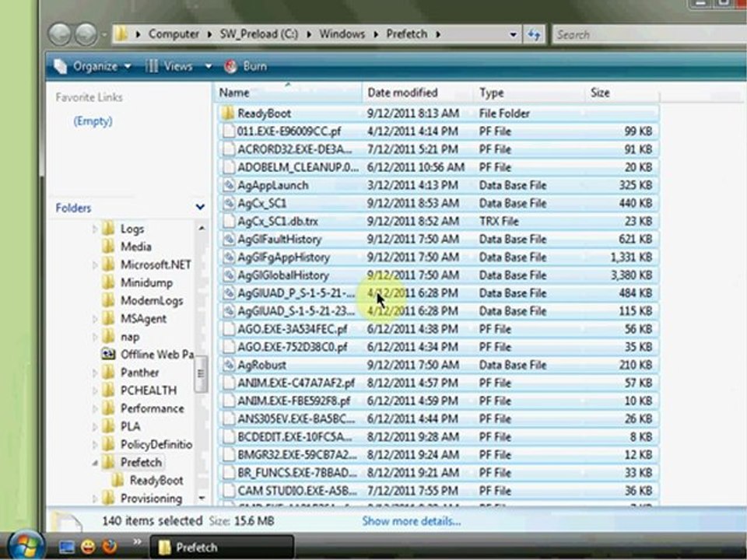Viewport: 747px width, 560px height.
Task: Click the ANS305EV.EXE-BA5BC file name
Action: click(x=296, y=419)
